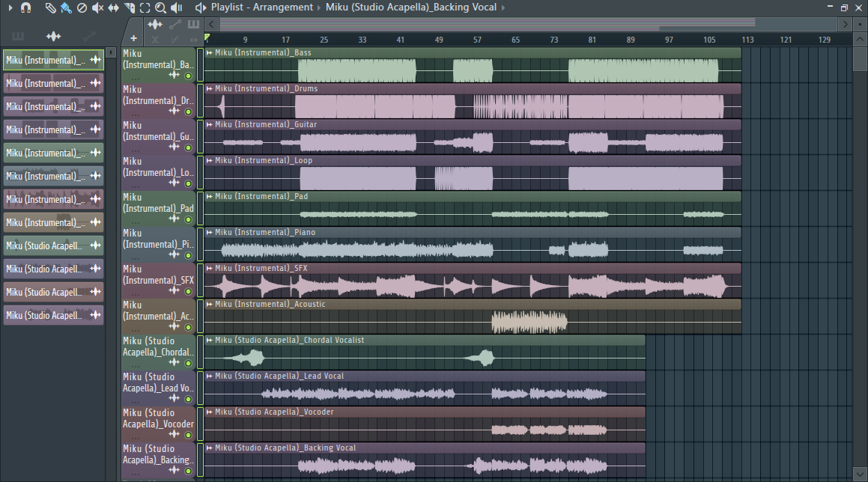The image size is (868, 482).
Task: Mute the Miku (Instrumental)_Bass track
Action: [188, 76]
